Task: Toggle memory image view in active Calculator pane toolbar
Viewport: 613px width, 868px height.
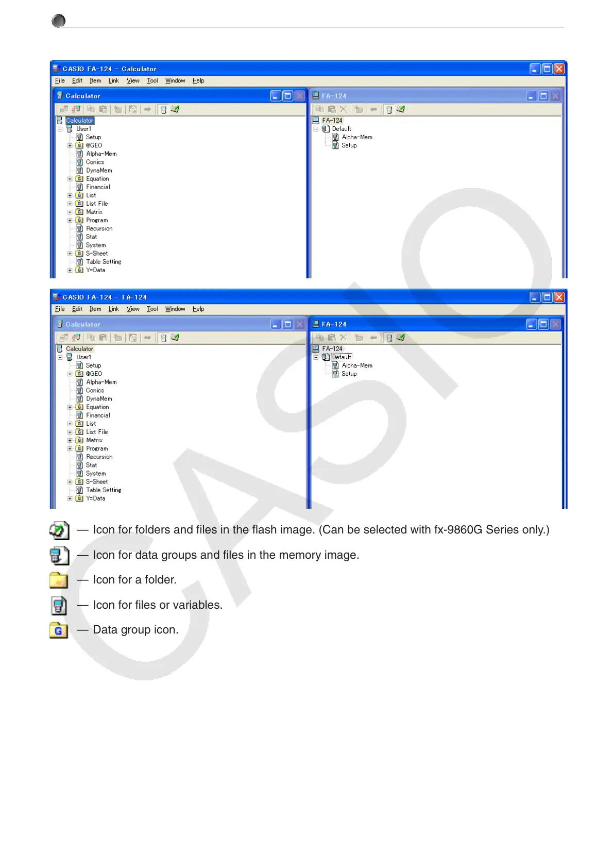Action: point(163,109)
